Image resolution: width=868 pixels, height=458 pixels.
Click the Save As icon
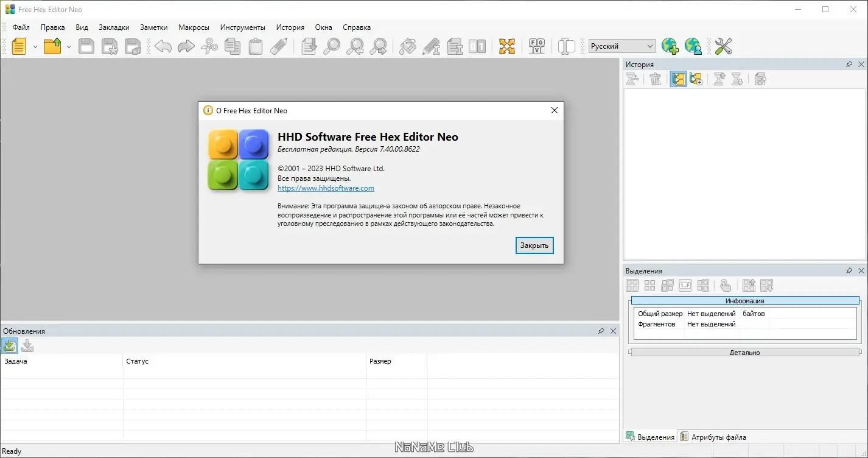110,46
